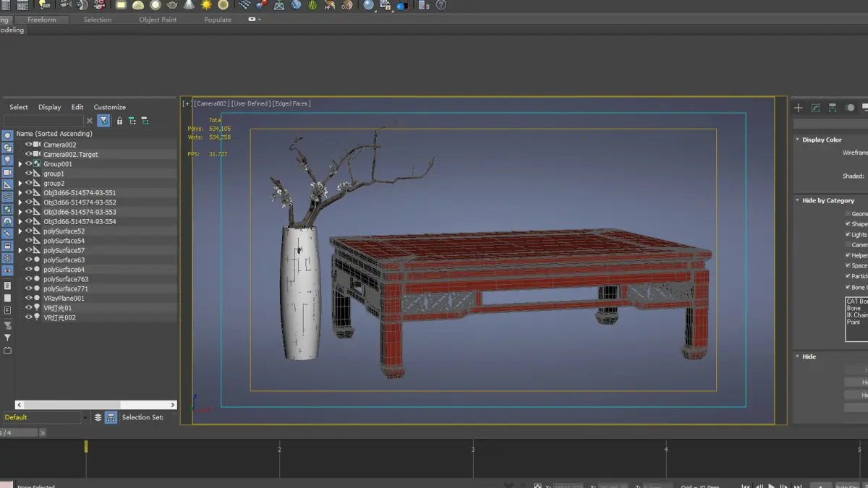Toggle the Bone Objects hide checkbox
This screenshot has width=868, height=488.
(848, 287)
